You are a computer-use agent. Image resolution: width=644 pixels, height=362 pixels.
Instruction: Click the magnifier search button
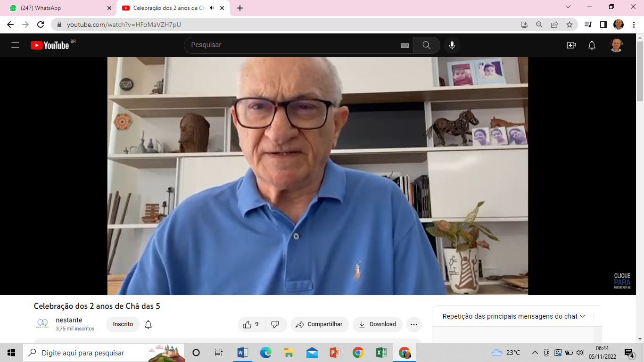coord(426,45)
